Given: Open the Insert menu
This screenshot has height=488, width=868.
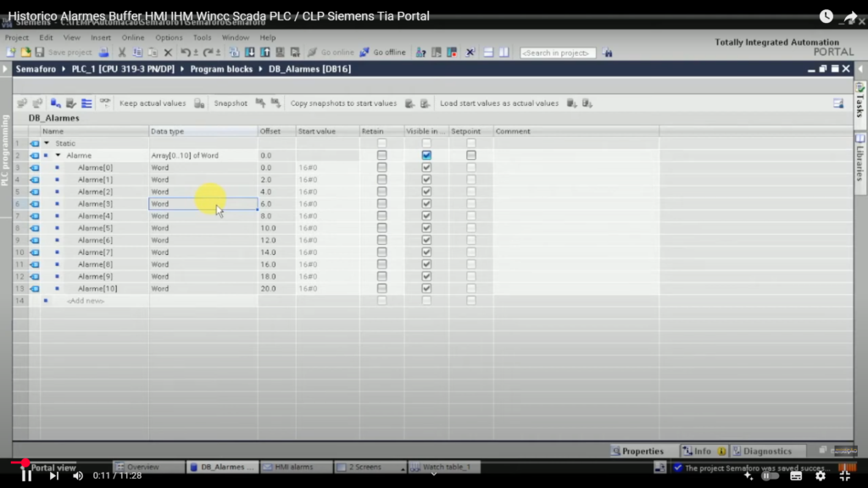Looking at the screenshot, I should [x=101, y=37].
